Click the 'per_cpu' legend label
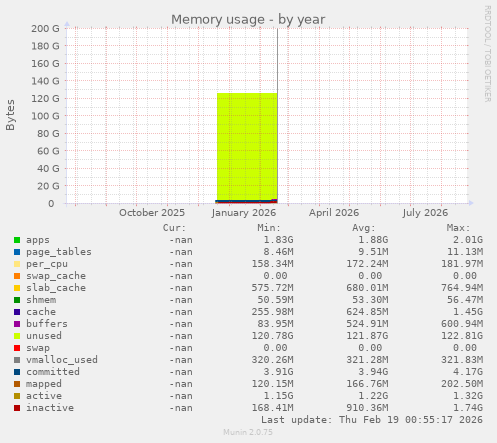This screenshot has height=443, width=497. (x=47, y=264)
